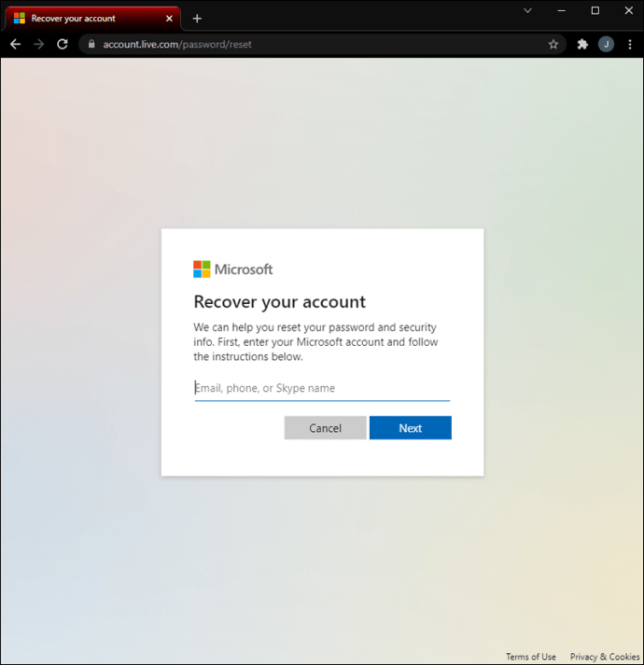Bookmark this page with the star
The height and width of the screenshot is (665, 644).
coord(553,44)
